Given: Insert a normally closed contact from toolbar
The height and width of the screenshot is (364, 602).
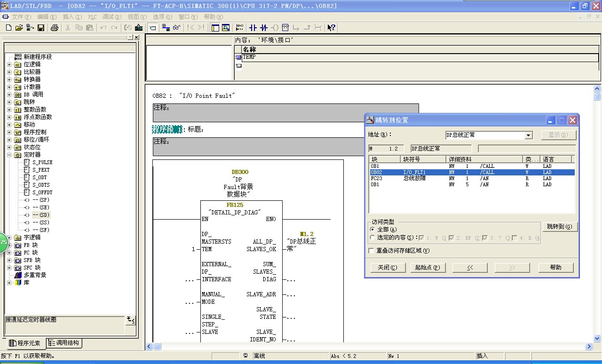Looking at the screenshot, I should coord(264,28).
